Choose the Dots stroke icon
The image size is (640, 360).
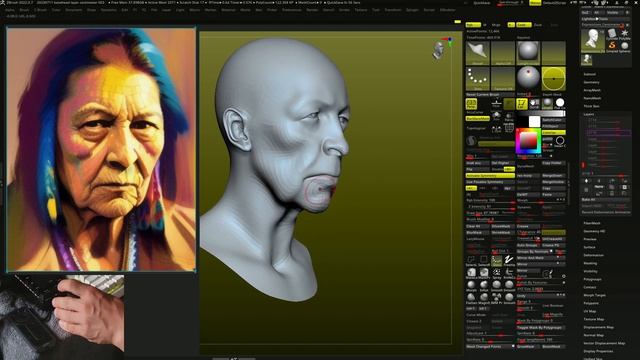point(496,261)
